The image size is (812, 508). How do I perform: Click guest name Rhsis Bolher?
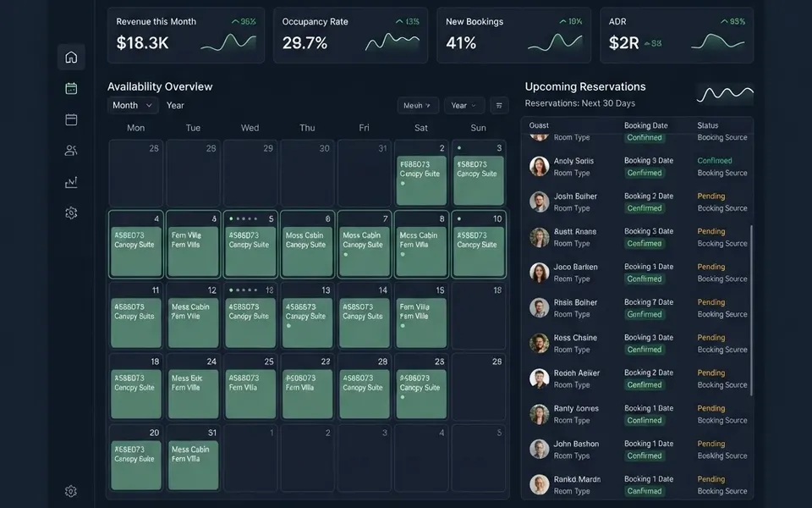pos(575,302)
